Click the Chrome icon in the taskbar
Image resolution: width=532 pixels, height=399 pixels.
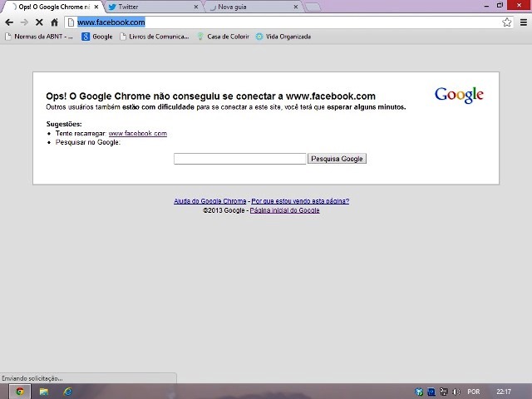[20, 392]
